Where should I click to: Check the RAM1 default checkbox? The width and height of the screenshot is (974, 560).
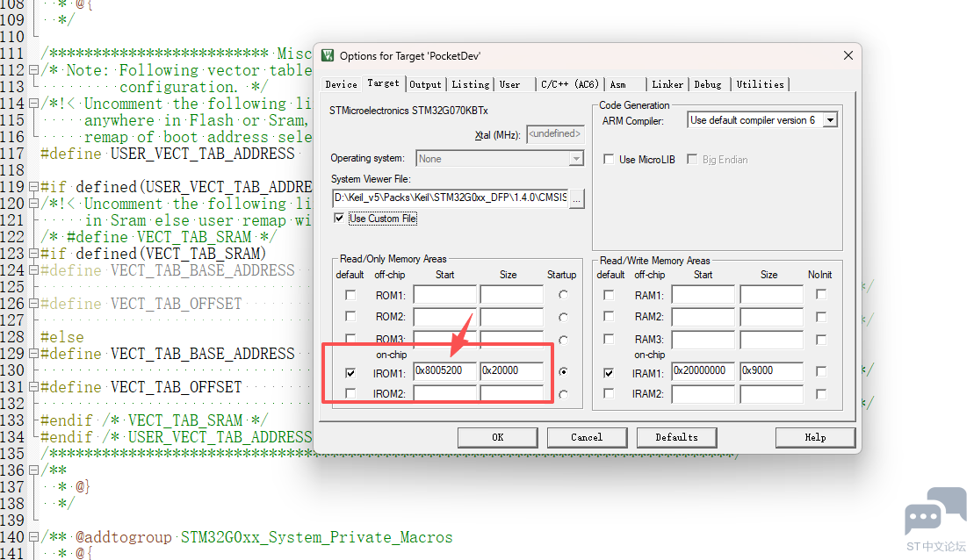pos(609,295)
